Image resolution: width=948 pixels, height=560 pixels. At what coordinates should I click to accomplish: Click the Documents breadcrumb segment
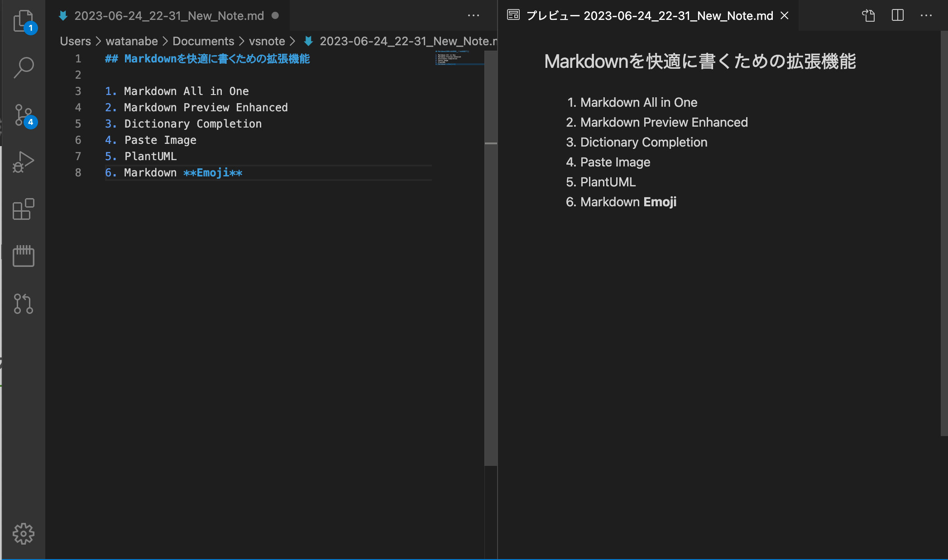coord(203,41)
